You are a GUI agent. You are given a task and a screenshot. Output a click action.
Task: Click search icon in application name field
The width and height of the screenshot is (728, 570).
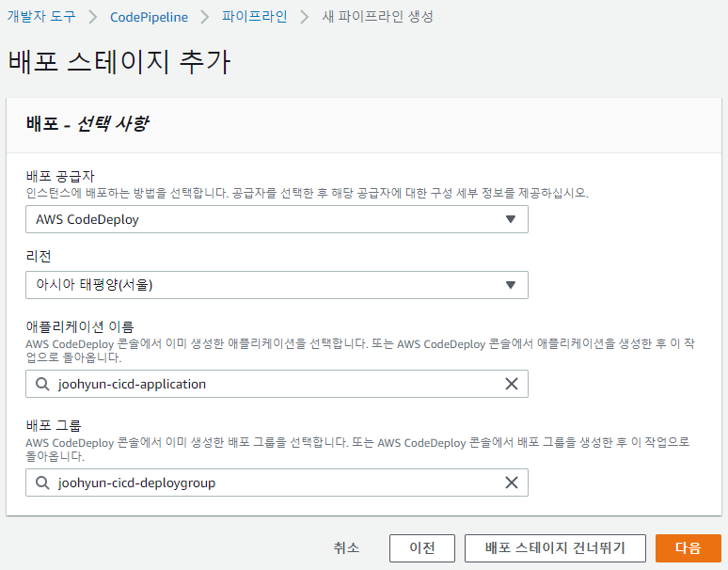pyautogui.click(x=42, y=384)
